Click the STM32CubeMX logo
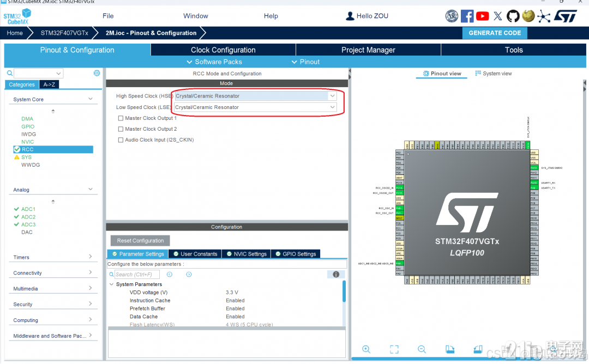This screenshot has height=364, width=589. pyautogui.click(x=17, y=16)
